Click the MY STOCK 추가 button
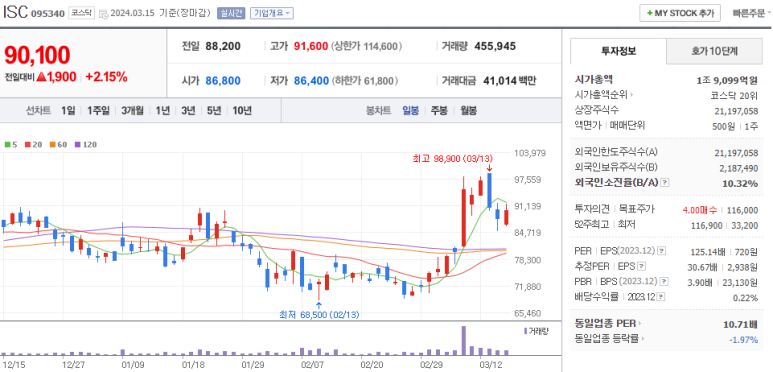This screenshot has width=773, height=372. tap(680, 13)
